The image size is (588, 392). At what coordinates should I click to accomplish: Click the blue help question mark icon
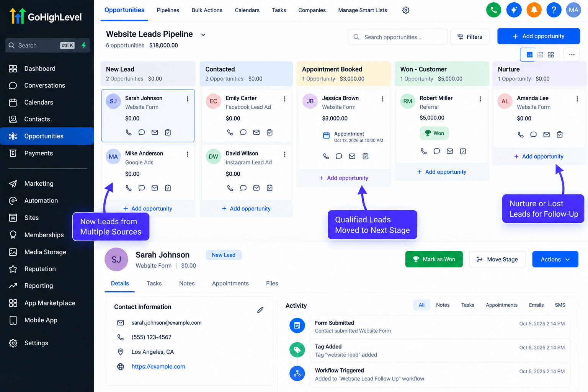tap(554, 10)
